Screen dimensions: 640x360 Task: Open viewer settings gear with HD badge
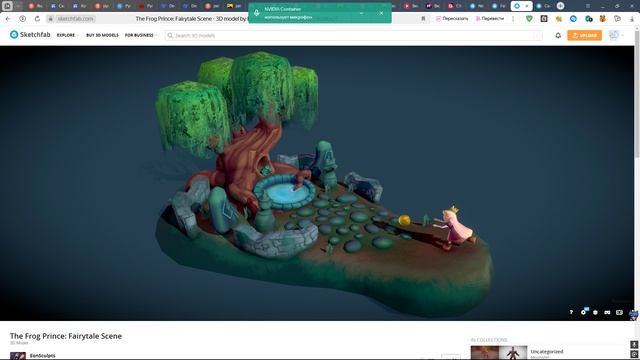pyautogui.click(x=584, y=312)
